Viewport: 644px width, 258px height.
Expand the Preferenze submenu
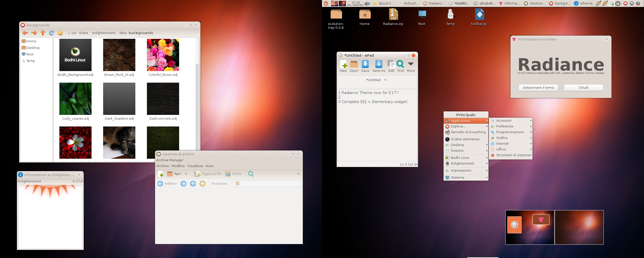(x=511, y=126)
